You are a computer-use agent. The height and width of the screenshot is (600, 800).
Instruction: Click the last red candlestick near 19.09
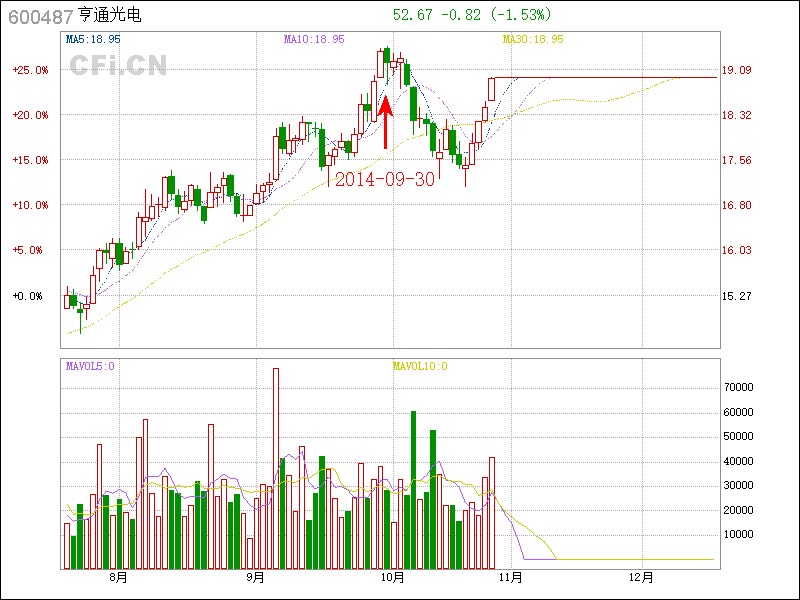click(x=492, y=89)
